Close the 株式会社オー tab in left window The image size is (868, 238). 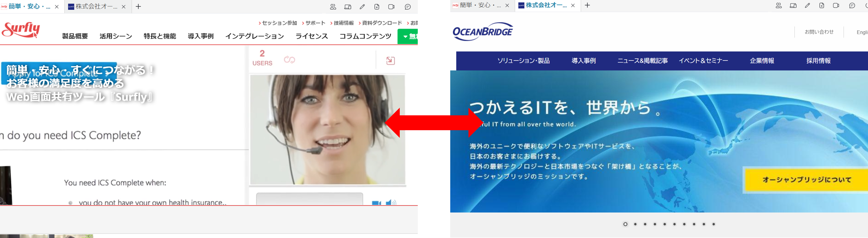click(x=124, y=7)
